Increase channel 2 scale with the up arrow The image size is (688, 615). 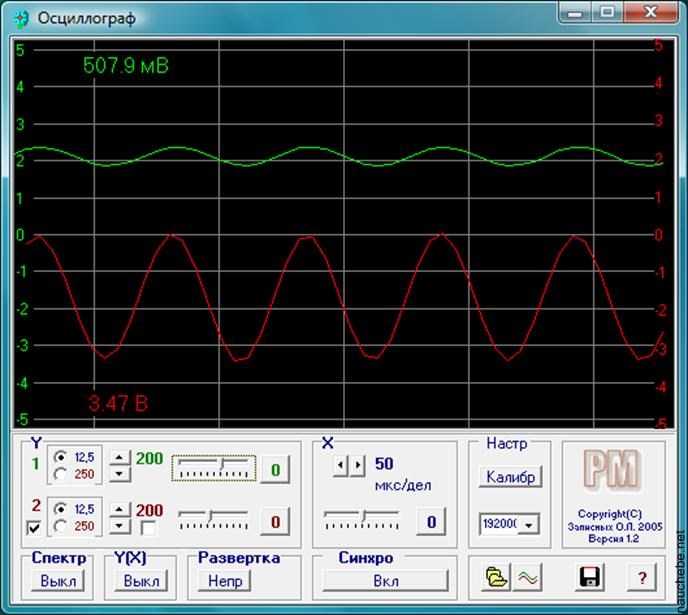pos(120,510)
